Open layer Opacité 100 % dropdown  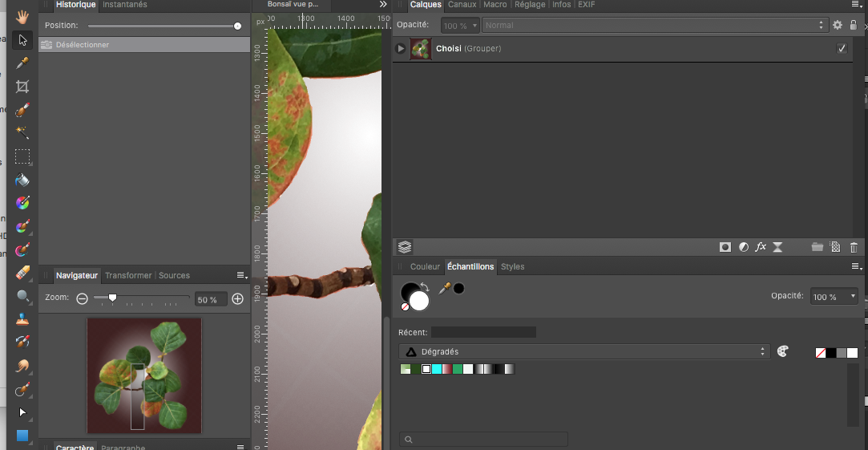click(460, 26)
